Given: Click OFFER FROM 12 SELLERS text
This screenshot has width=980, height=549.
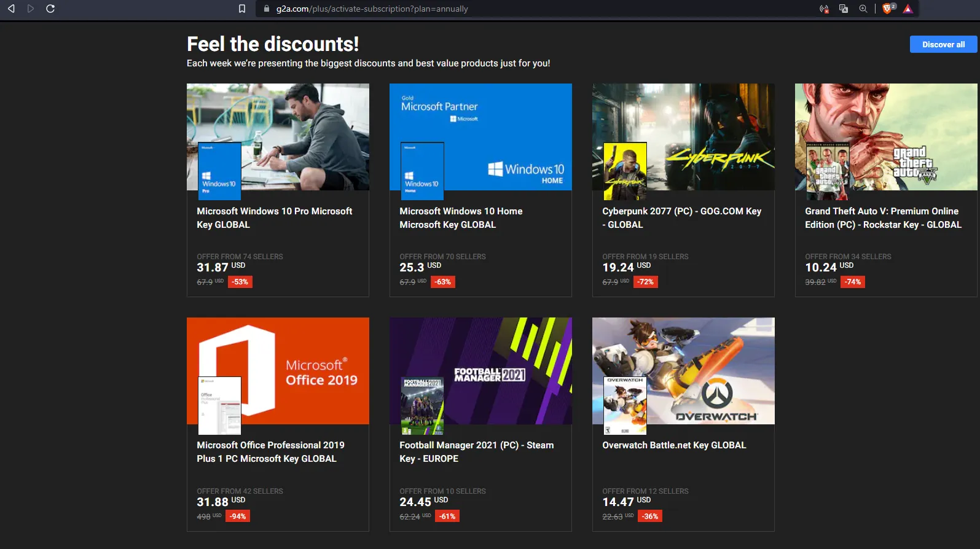Looking at the screenshot, I should [645, 491].
